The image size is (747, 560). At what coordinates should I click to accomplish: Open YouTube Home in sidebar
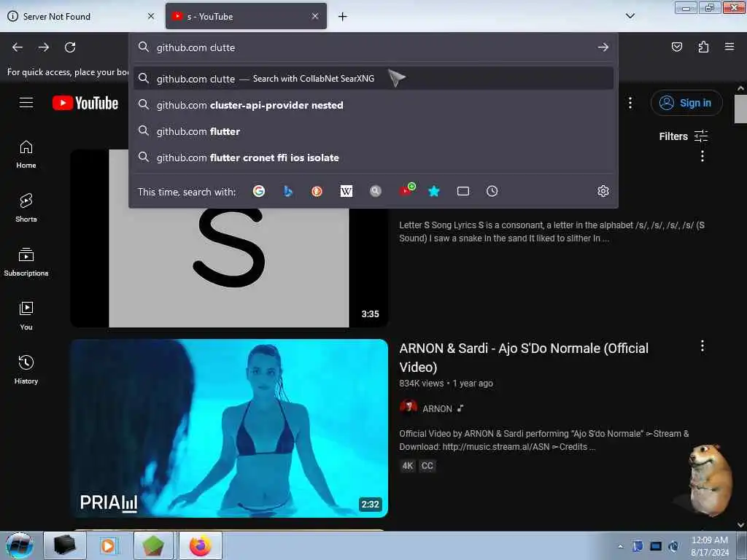tap(26, 155)
